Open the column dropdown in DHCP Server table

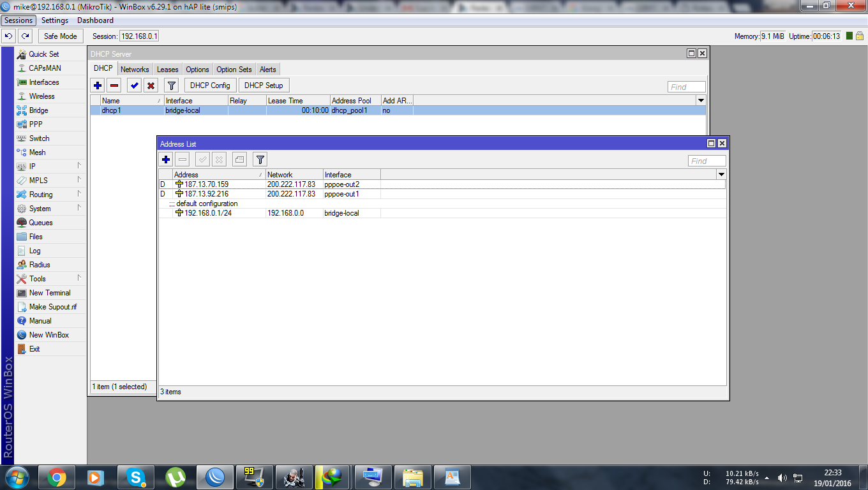(701, 101)
